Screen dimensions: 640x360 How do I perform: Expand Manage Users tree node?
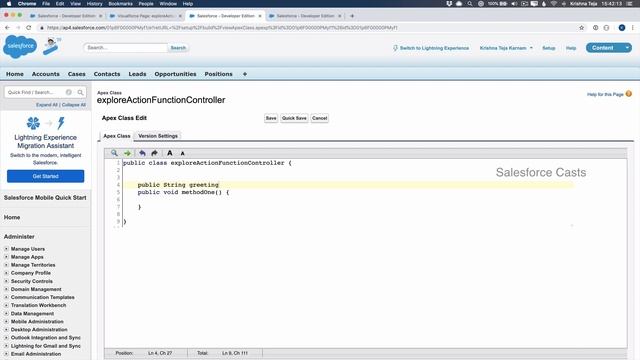tap(6, 249)
